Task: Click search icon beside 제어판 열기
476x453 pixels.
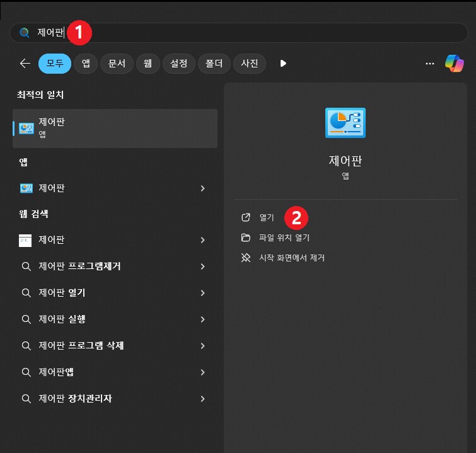Action: [26, 293]
